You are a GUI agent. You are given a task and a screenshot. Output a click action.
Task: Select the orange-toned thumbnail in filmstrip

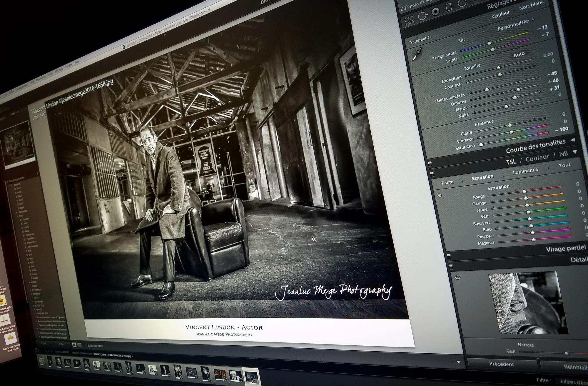[219, 375]
